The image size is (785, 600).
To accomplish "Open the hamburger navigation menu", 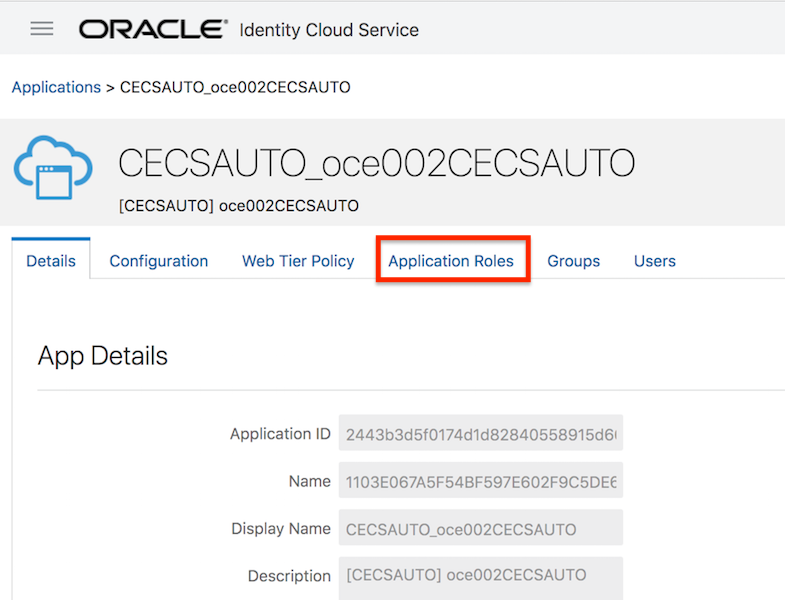I will [x=42, y=29].
